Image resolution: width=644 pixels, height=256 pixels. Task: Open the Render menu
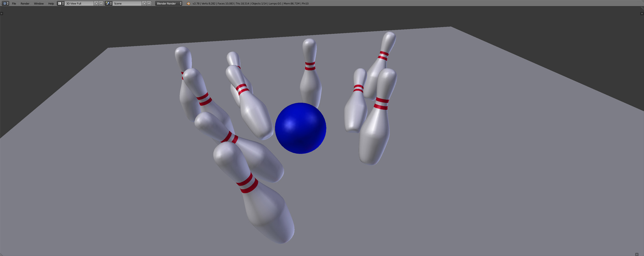coord(25,3)
